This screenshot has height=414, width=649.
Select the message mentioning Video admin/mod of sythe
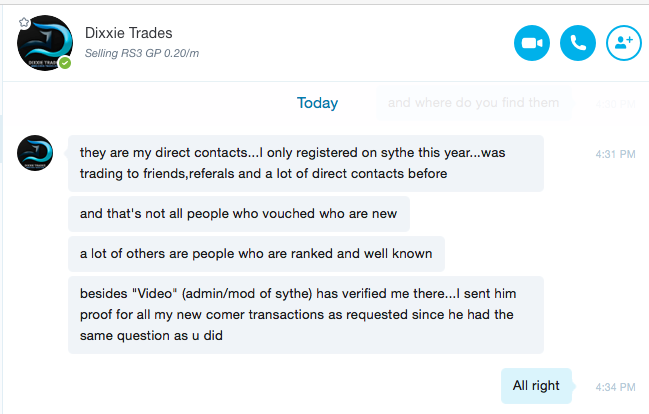pyautogui.click(x=306, y=315)
